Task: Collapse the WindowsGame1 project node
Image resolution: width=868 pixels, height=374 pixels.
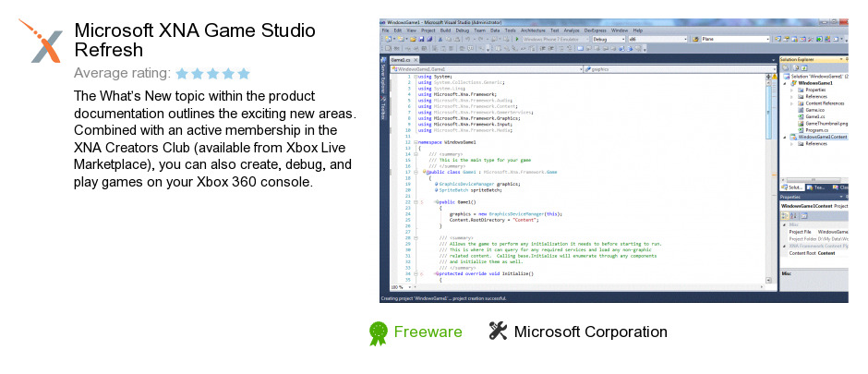Action: [x=786, y=83]
